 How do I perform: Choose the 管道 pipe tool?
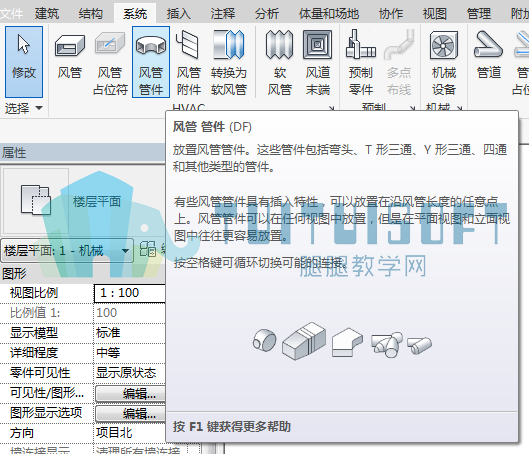pyautogui.click(x=489, y=56)
